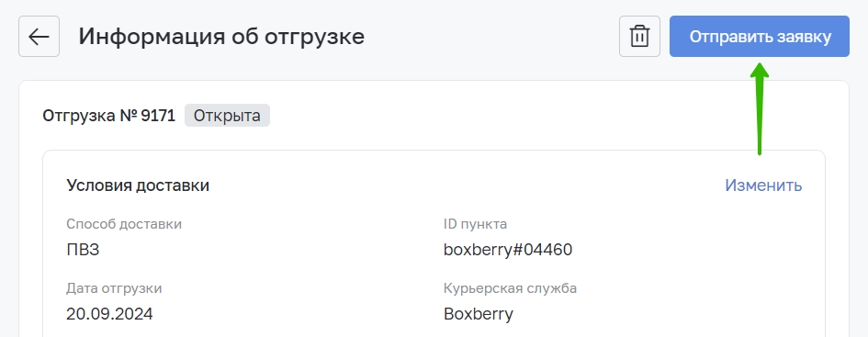Image resolution: width=868 pixels, height=337 pixels.
Task: Click the Открыта status badge
Action: click(227, 116)
